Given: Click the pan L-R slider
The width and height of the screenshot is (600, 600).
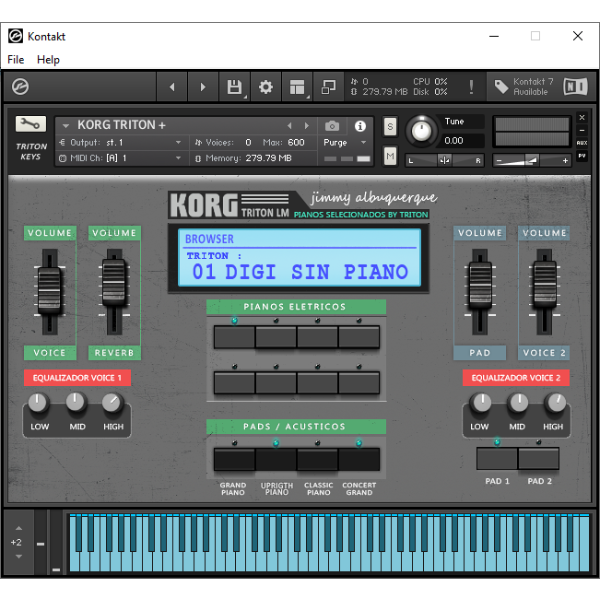Looking at the screenshot, I should click(x=445, y=161).
